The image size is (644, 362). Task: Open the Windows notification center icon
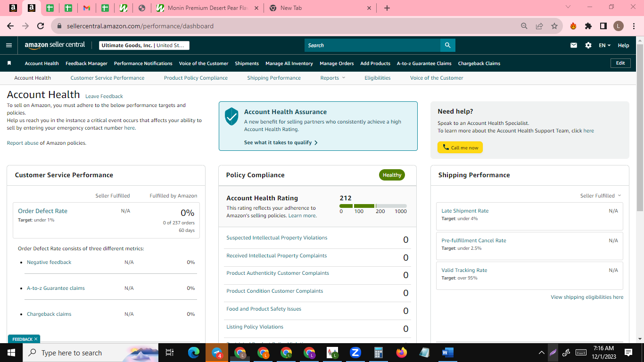[628, 353]
